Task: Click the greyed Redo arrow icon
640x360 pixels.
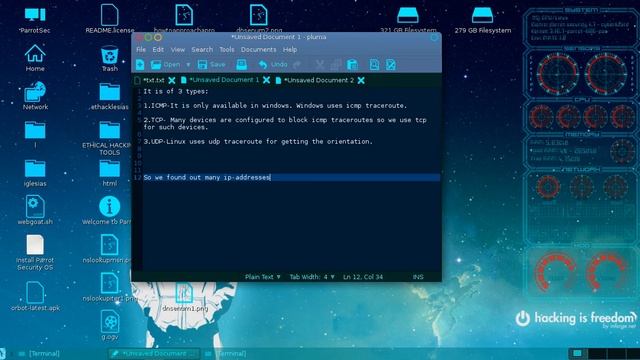Action: tap(297, 64)
